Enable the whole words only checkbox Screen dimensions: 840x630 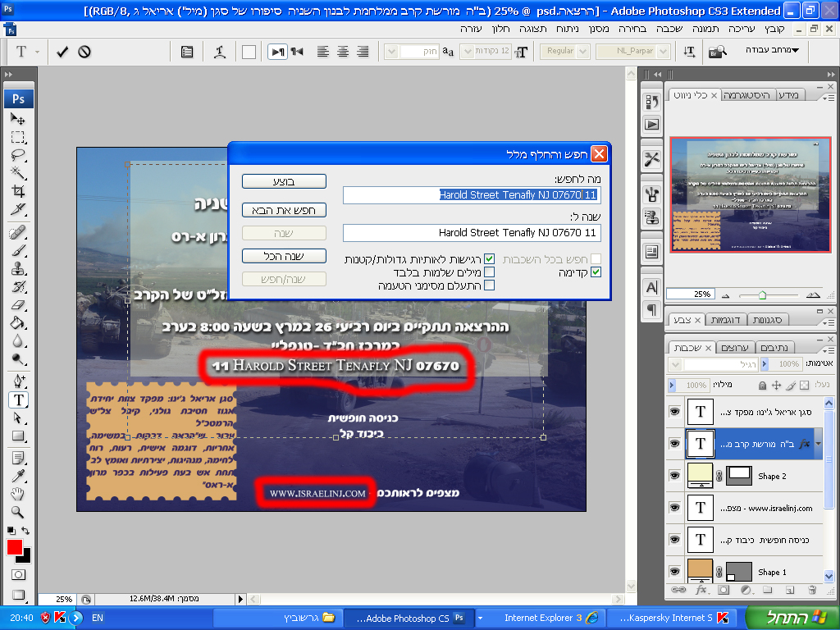click(x=489, y=272)
